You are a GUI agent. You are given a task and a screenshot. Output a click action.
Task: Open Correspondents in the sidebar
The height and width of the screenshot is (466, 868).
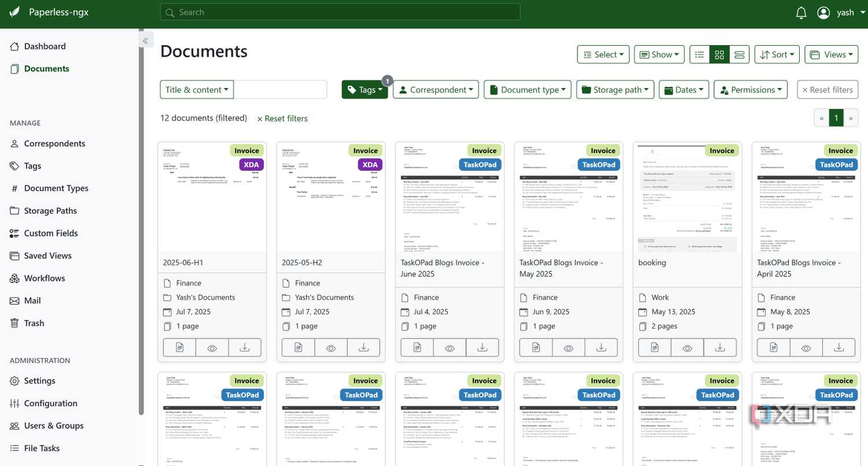pos(54,144)
